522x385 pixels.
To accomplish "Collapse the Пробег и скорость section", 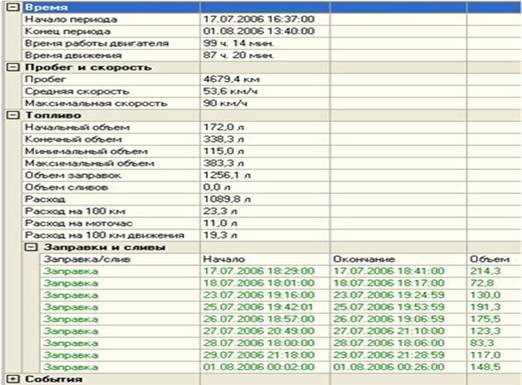I will click(13, 67).
